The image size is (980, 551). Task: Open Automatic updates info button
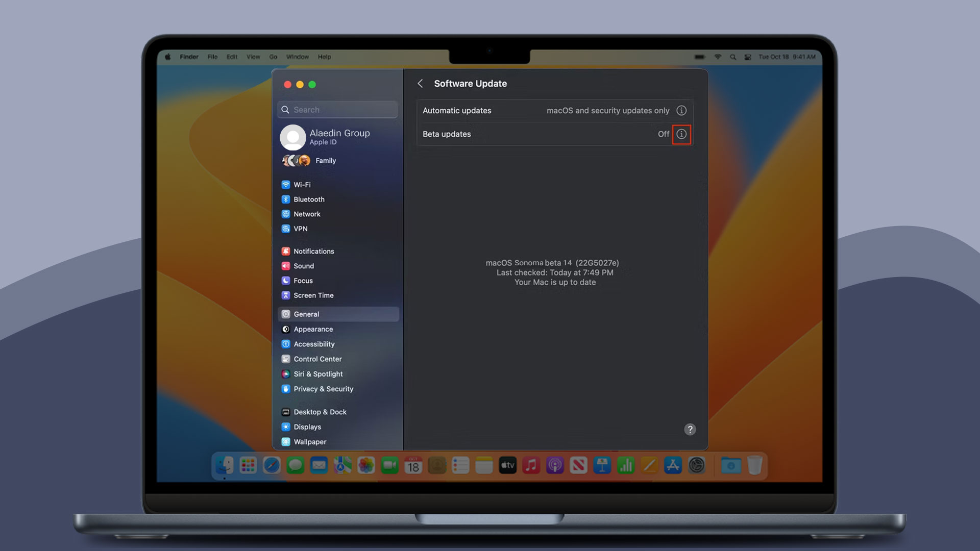681,111
